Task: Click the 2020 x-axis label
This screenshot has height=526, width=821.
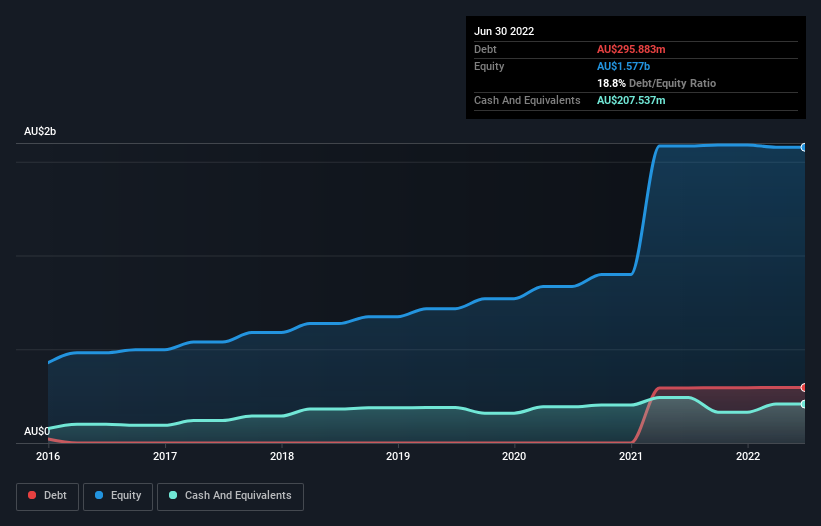Action: 514,456
